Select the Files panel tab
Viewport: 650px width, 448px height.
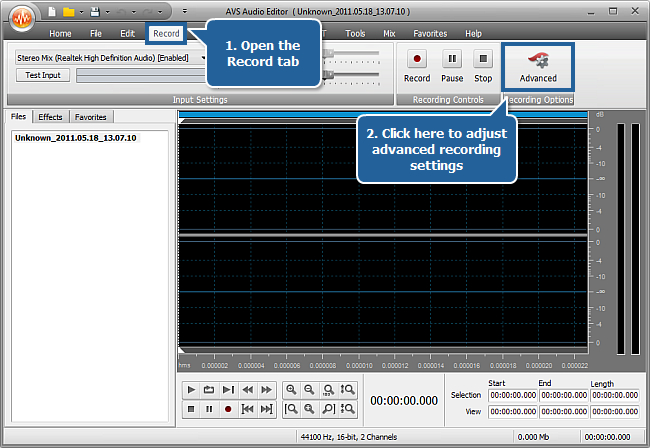coord(19,116)
